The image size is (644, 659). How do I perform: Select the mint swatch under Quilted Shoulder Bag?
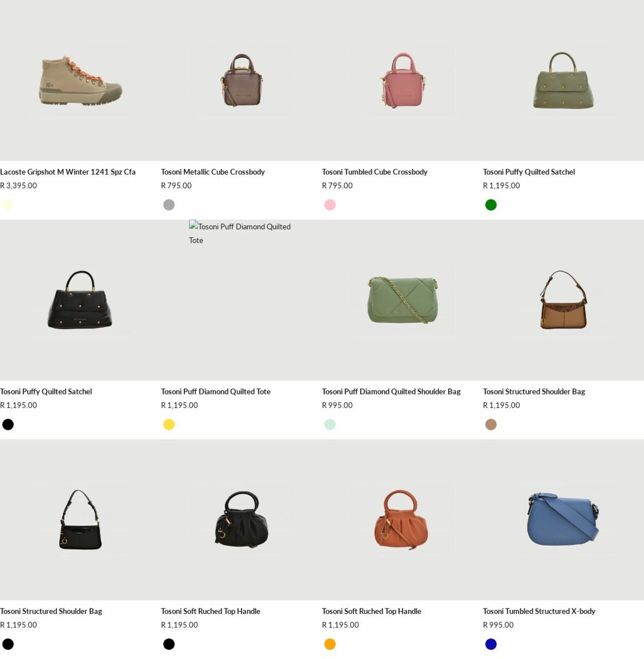tap(330, 425)
